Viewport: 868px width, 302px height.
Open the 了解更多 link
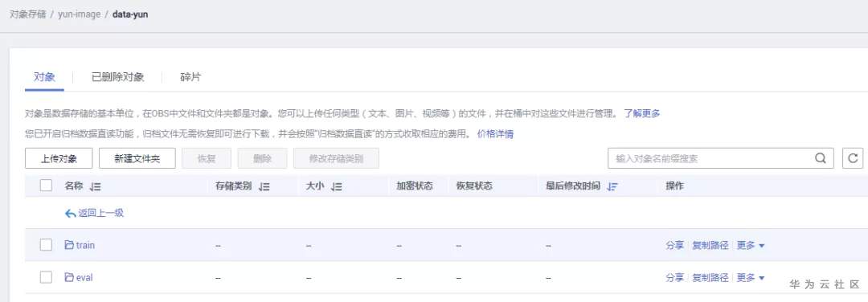tap(641, 113)
